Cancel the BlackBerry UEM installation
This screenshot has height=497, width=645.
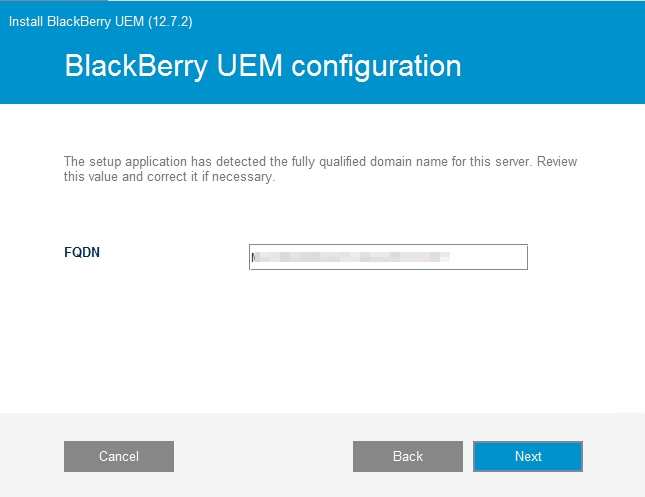tap(118, 456)
